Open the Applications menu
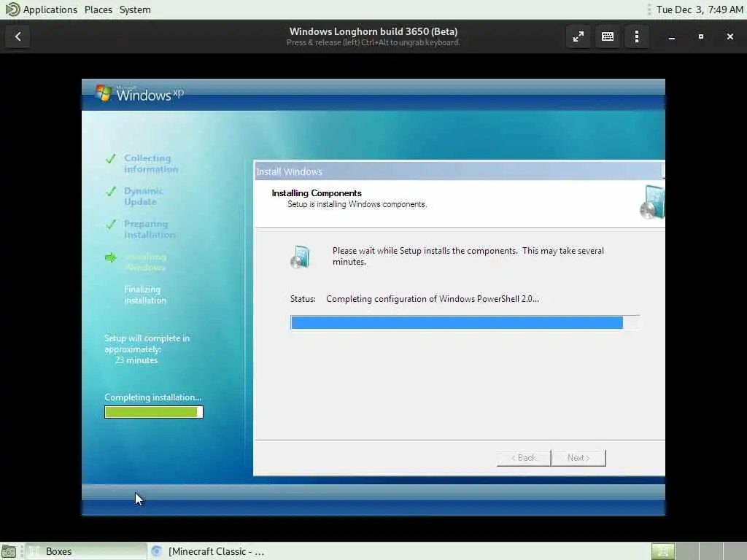This screenshot has width=747, height=560. pyautogui.click(x=50, y=9)
